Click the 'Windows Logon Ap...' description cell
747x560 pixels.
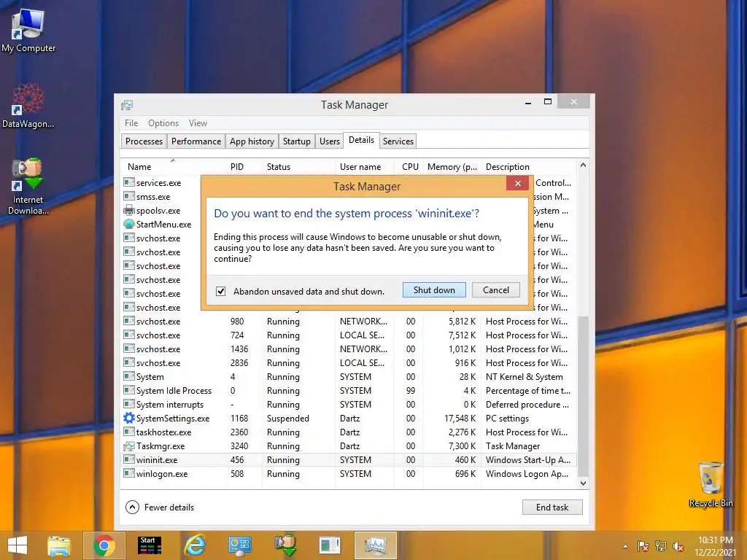pos(527,474)
